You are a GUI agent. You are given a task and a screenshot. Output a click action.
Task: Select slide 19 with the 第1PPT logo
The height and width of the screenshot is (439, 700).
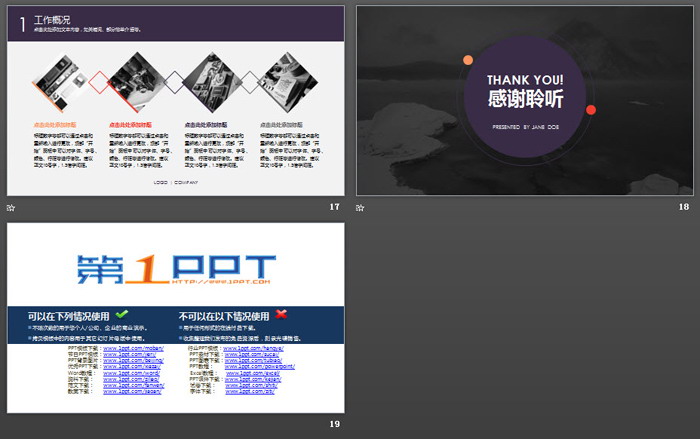pyautogui.click(x=175, y=318)
